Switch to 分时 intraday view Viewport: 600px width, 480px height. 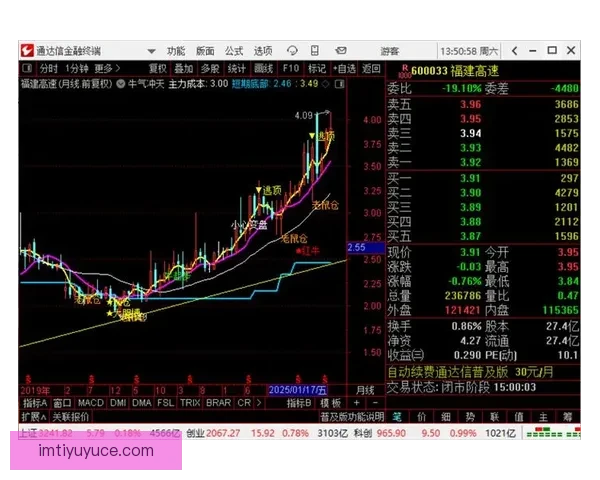pos(49,69)
